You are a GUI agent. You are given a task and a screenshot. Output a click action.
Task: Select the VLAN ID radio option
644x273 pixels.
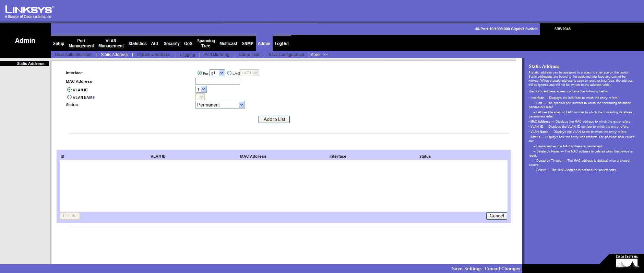point(69,90)
